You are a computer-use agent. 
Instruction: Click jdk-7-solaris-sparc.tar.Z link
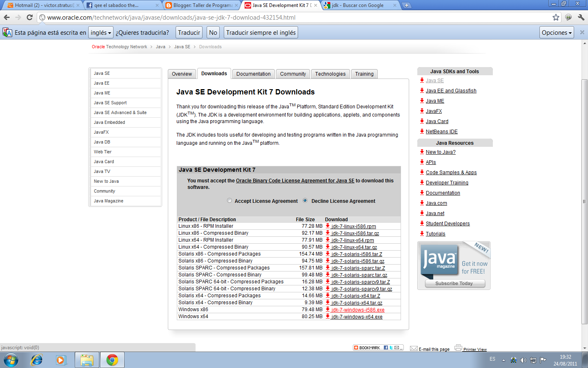coord(359,268)
